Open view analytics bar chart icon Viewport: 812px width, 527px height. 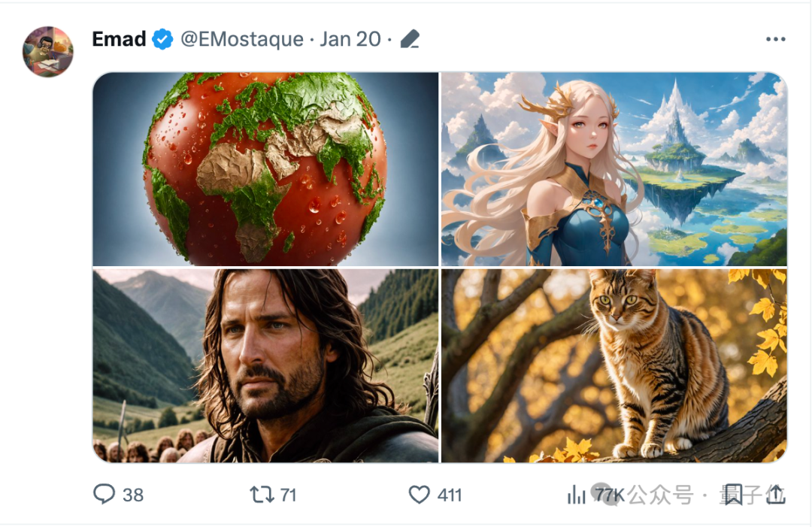[577, 494]
